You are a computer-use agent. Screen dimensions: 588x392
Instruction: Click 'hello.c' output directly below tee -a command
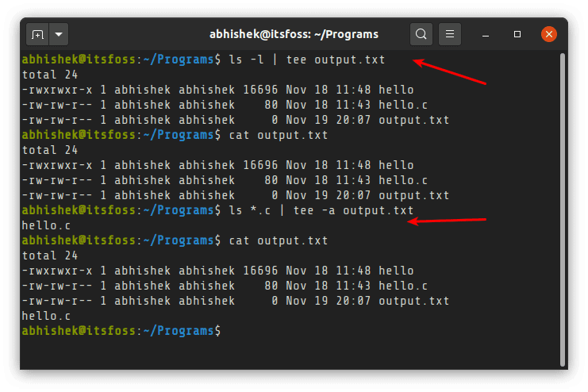45,225
